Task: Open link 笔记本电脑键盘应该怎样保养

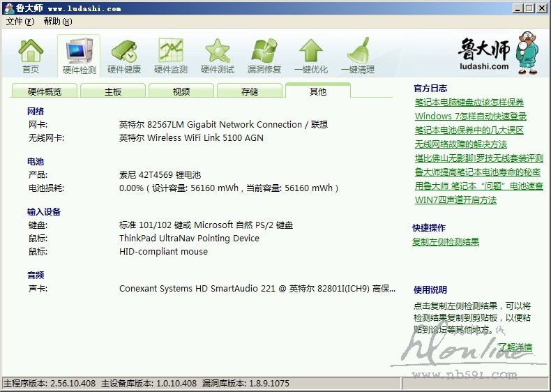Action: tap(469, 103)
